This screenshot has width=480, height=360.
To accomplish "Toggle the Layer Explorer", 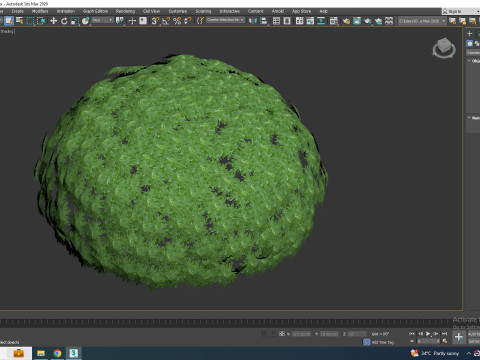I will pyautogui.click(x=287, y=21).
